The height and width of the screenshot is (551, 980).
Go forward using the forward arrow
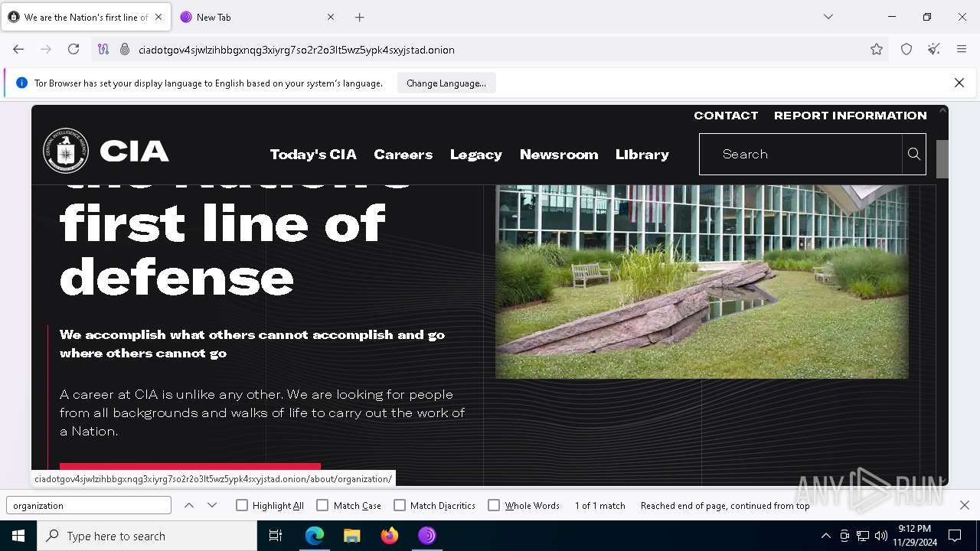tap(46, 49)
